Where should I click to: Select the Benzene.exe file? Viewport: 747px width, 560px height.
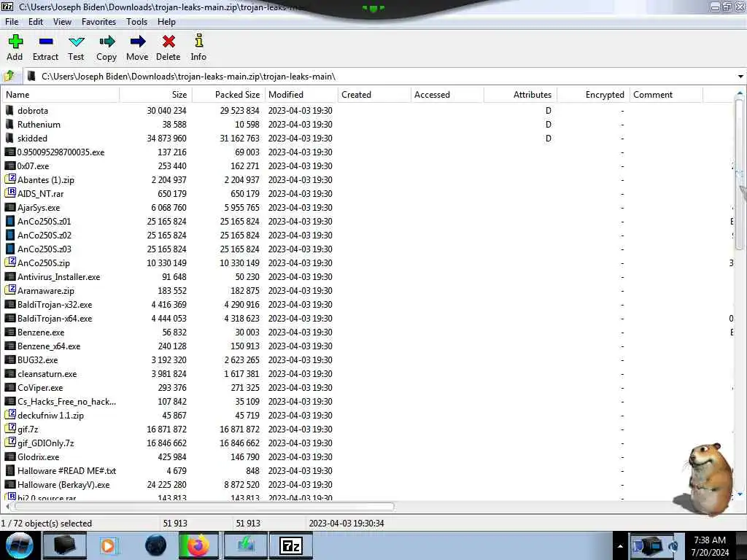click(x=41, y=332)
